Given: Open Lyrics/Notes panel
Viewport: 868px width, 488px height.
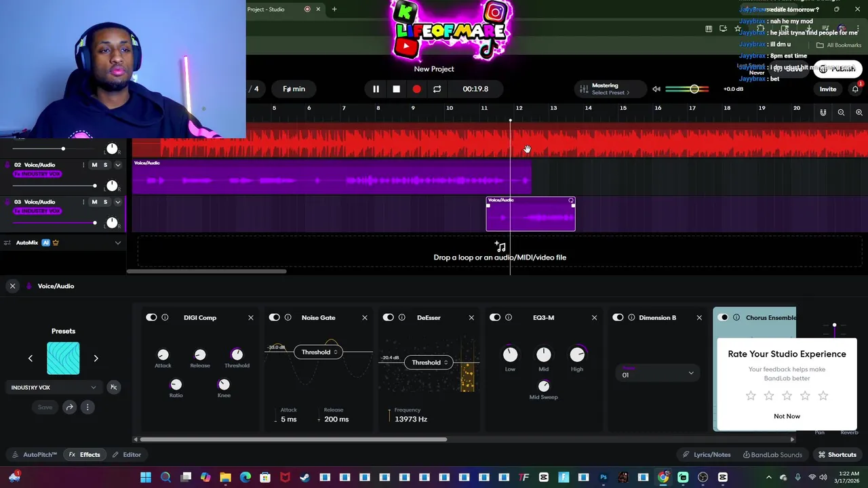Looking at the screenshot, I should [x=707, y=455].
